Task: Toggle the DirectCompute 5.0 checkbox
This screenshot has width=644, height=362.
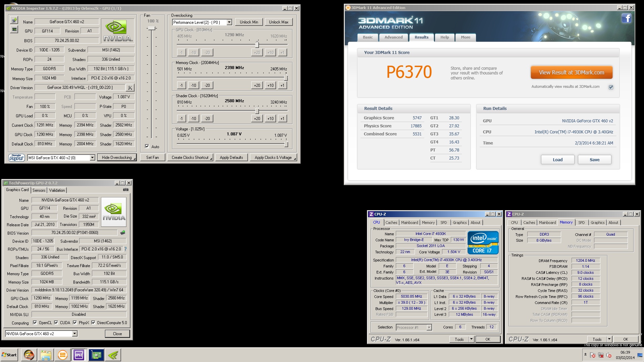Action: click(93, 322)
